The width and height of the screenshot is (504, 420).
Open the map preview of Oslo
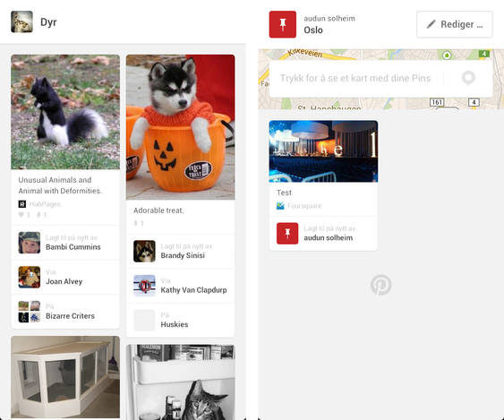[380, 79]
